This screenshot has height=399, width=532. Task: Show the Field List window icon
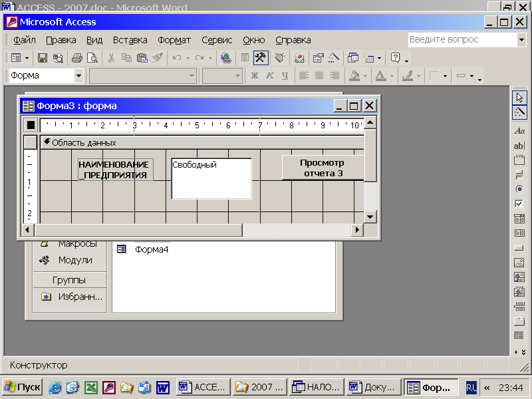tap(245, 58)
